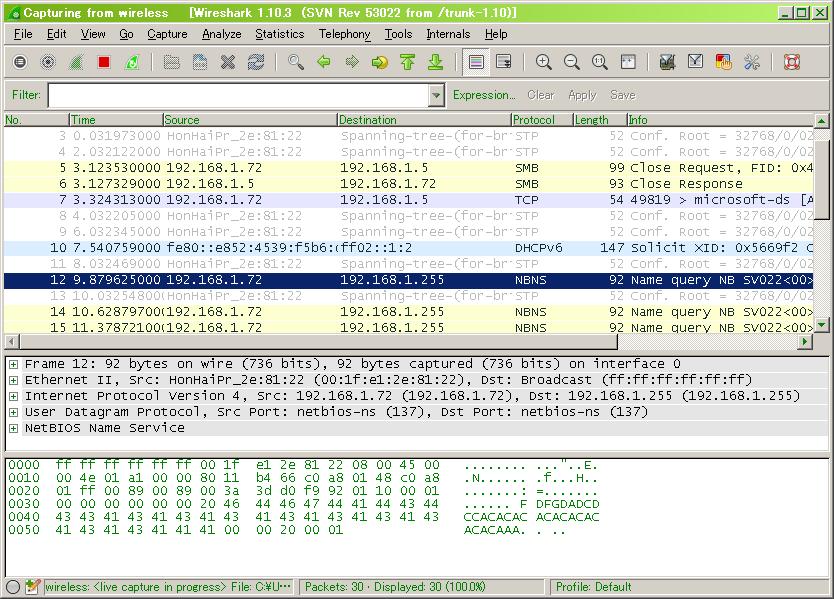The width and height of the screenshot is (834, 599).
Task: Open preferences wrench icon
Action: [x=752, y=62]
